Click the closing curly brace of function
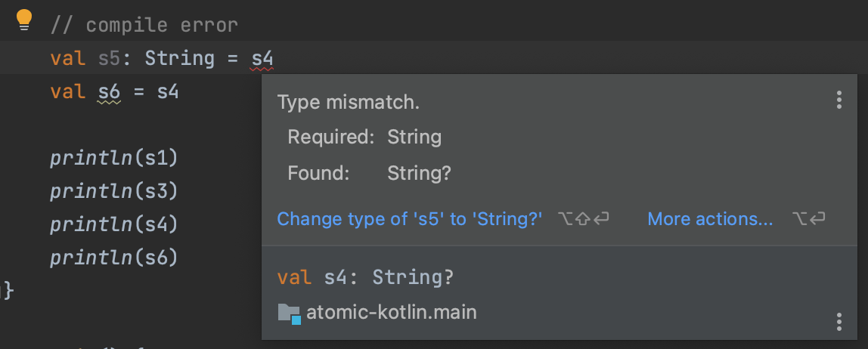The width and height of the screenshot is (868, 349). click(x=8, y=290)
